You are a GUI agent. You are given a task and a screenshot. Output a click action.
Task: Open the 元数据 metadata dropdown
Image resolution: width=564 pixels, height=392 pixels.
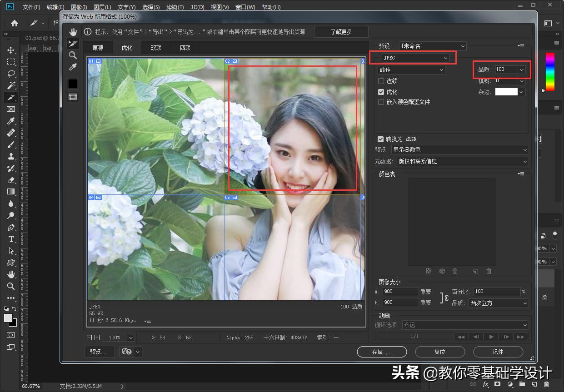[x=462, y=161]
